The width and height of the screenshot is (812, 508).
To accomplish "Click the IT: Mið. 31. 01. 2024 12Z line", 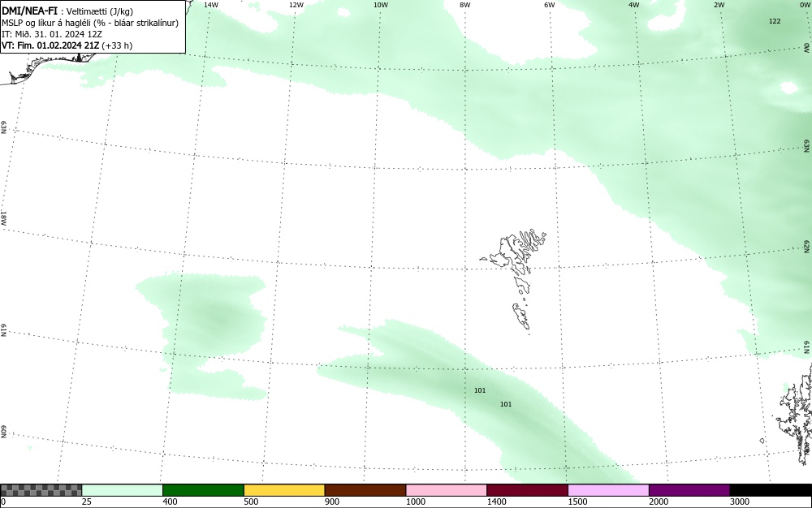I will tap(51, 34).
